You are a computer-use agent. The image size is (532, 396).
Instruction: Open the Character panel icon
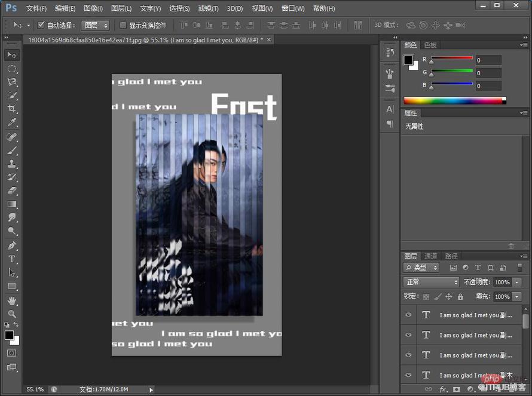coord(390,109)
